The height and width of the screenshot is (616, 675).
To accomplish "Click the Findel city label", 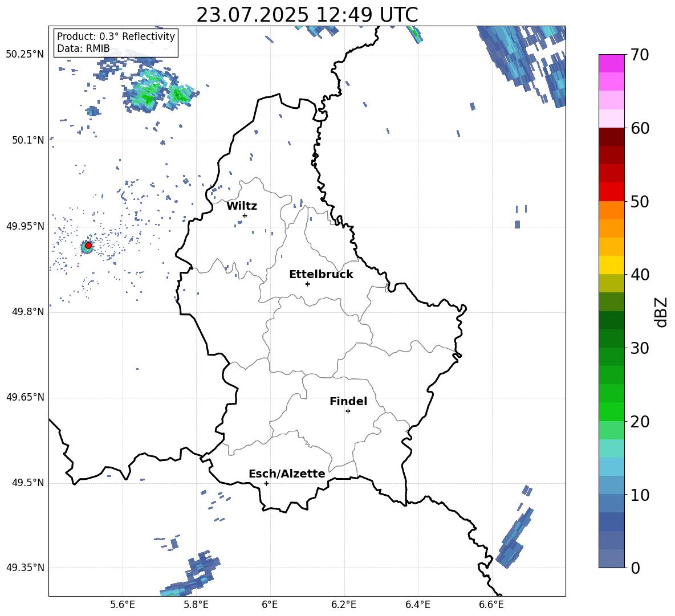I will [348, 401].
